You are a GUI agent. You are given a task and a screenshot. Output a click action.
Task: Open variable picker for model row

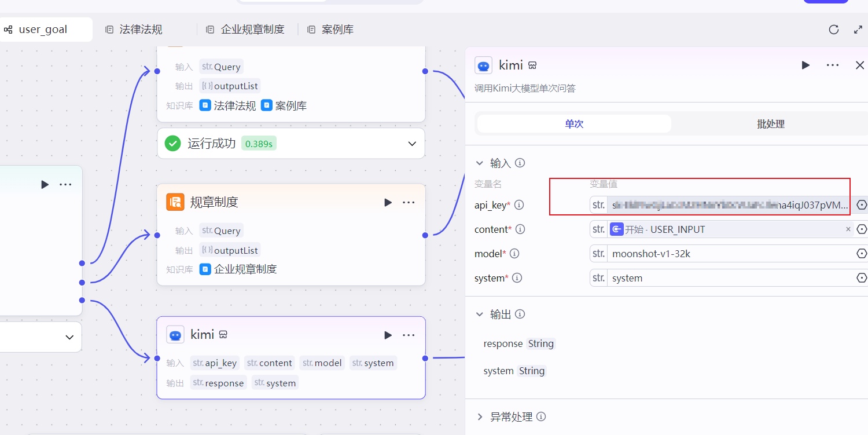862,254
